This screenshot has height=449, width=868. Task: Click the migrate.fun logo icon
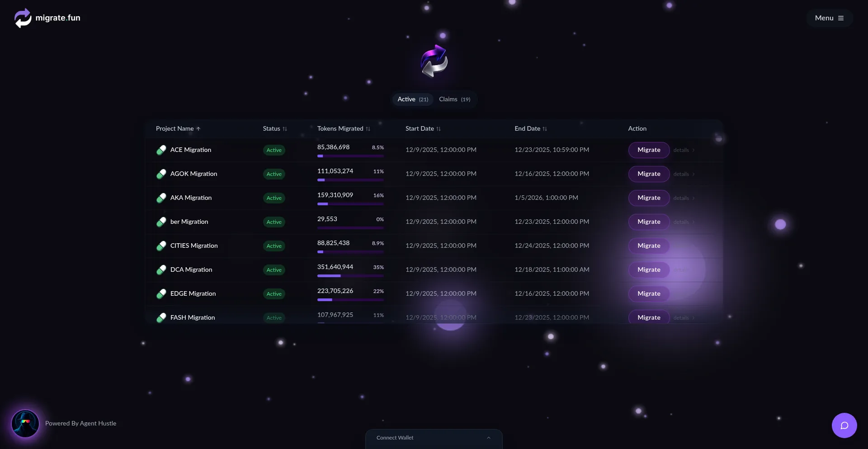click(x=23, y=18)
